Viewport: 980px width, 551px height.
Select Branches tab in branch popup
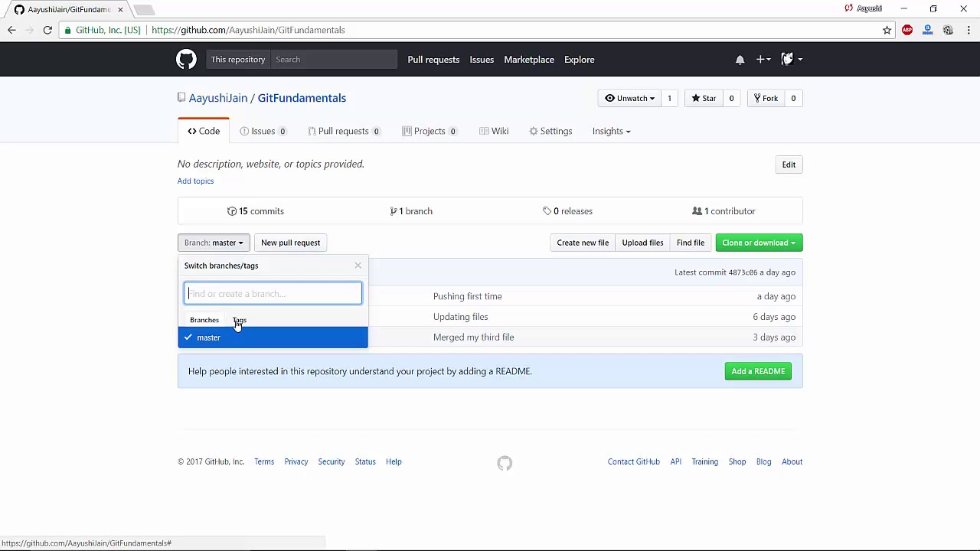click(x=204, y=320)
